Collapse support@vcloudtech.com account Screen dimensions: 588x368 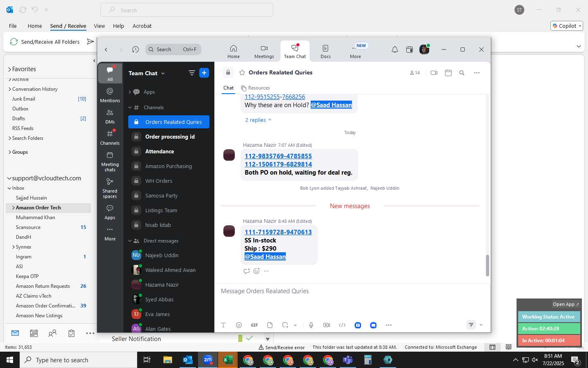click(x=9, y=178)
